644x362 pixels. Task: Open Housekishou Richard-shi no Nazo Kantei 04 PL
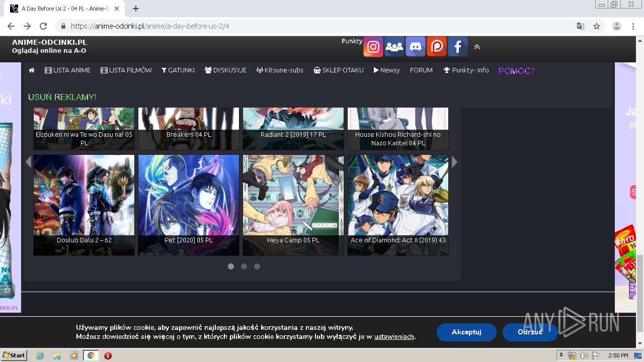[x=398, y=129]
